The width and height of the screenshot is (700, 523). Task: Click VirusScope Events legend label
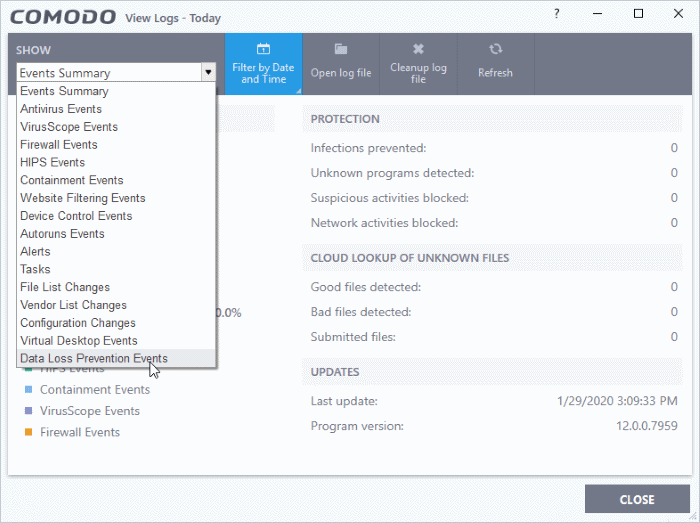90,411
